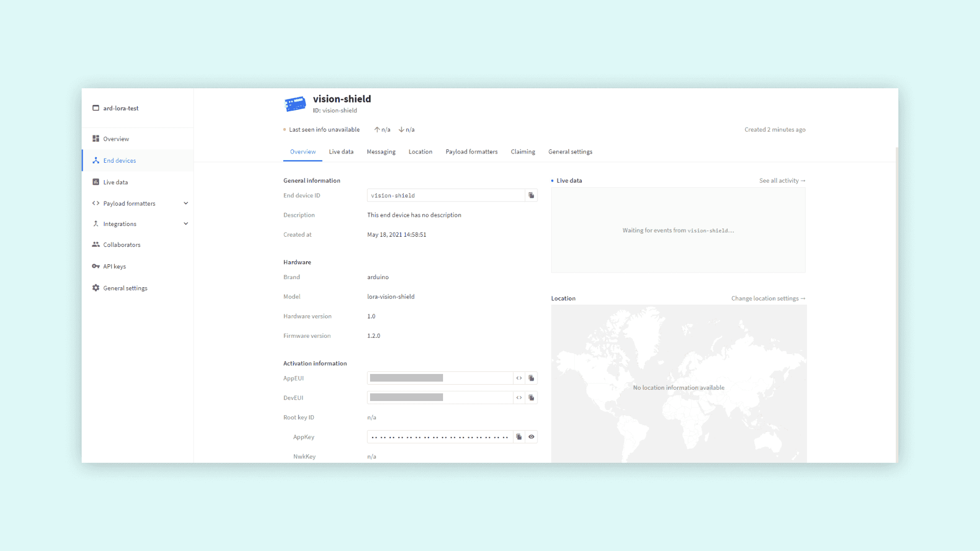Click See all activity link

[782, 181]
